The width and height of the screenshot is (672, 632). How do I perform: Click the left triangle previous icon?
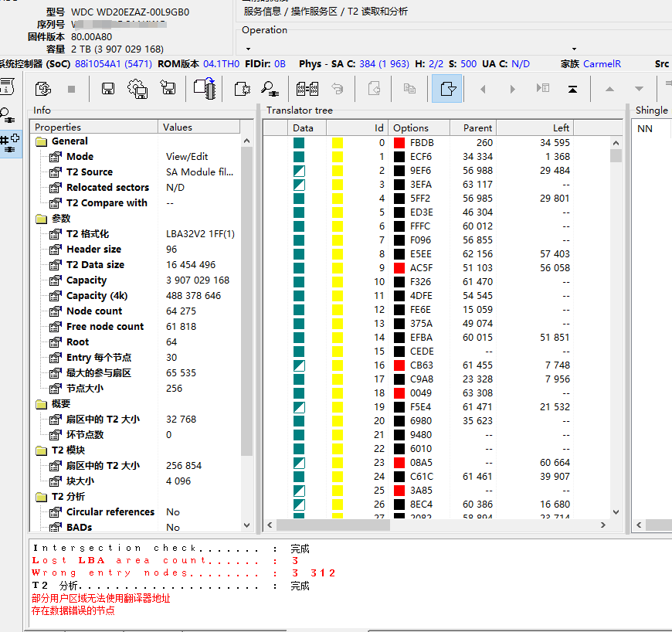click(483, 89)
